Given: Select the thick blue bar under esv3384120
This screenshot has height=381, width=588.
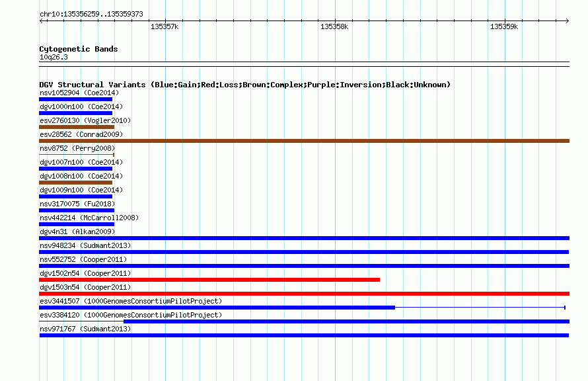Looking at the screenshot, I should tap(346, 321).
